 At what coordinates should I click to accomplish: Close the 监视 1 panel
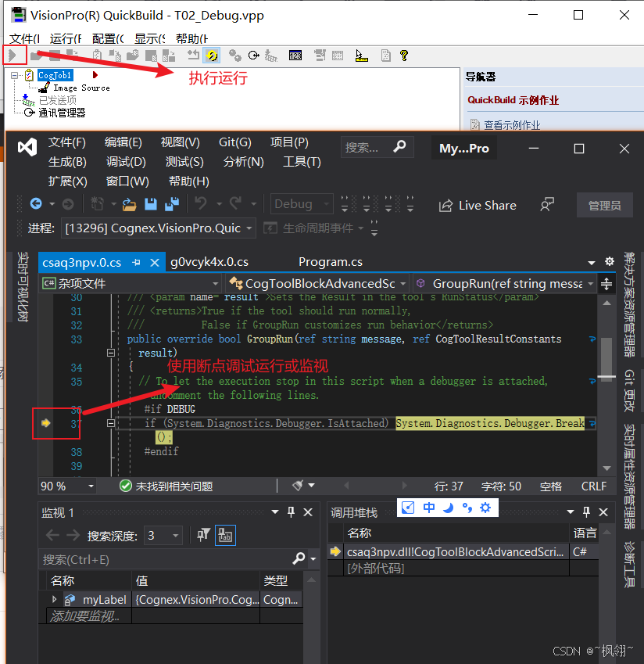click(308, 512)
